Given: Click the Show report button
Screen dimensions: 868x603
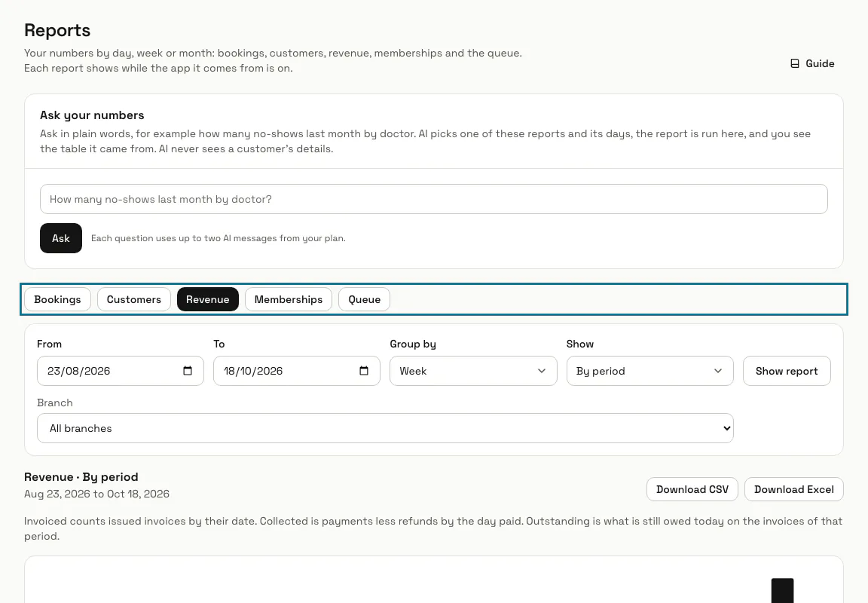Looking at the screenshot, I should click(787, 371).
